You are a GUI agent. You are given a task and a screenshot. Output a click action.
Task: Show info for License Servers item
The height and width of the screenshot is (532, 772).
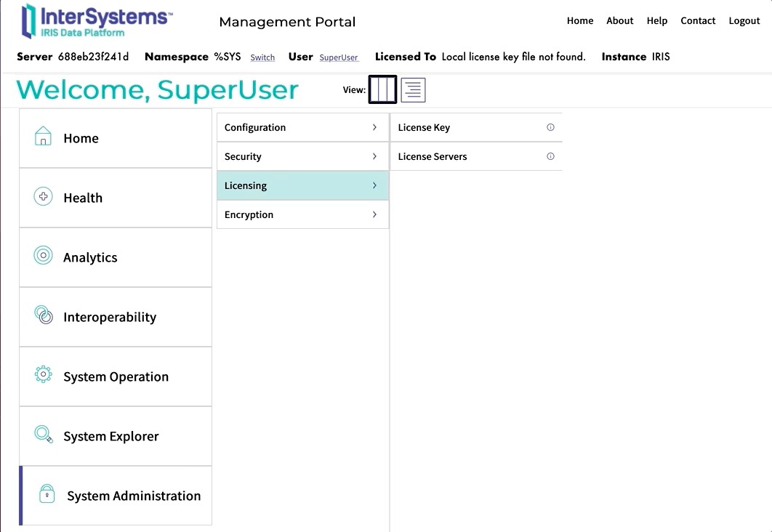click(x=550, y=156)
